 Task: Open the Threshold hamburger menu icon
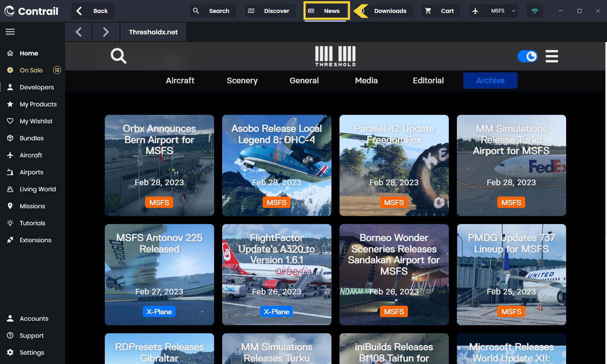[x=552, y=56]
